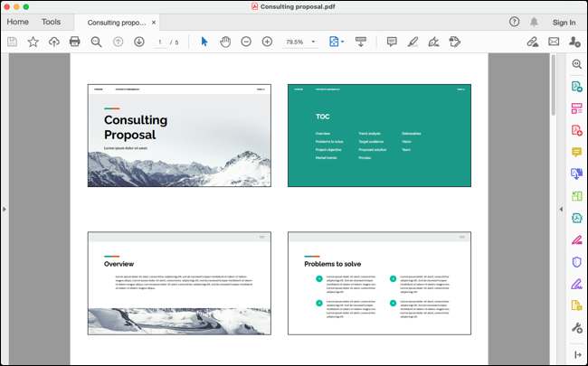This screenshot has width=588, height=366.
Task: Click "Market trends" in the TOC slide
Action: click(327, 158)
